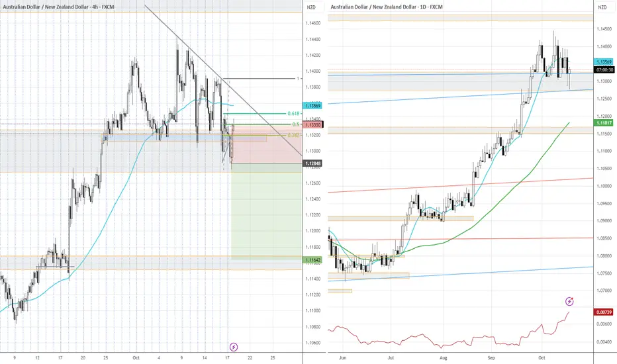Viewport: 617px width, 364px height.
Task: Click the Jul date label on time axis
Action: tap(391, 357)
